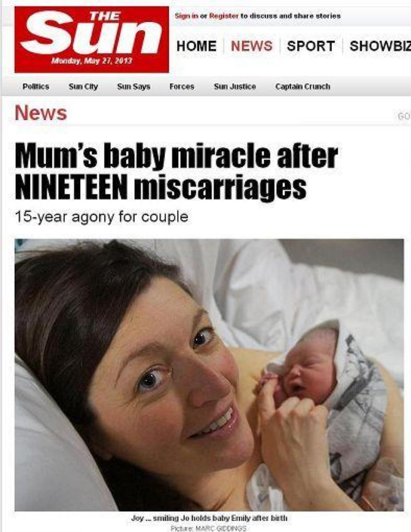
Task: Open the Politics subsection
Action: point(36,87)
